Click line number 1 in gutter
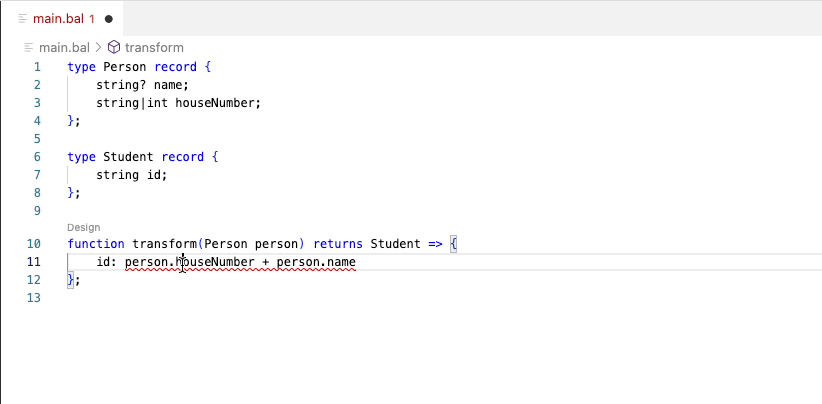Image resolution: width=822 pixels, height=404 pixels. pos(37,67)
